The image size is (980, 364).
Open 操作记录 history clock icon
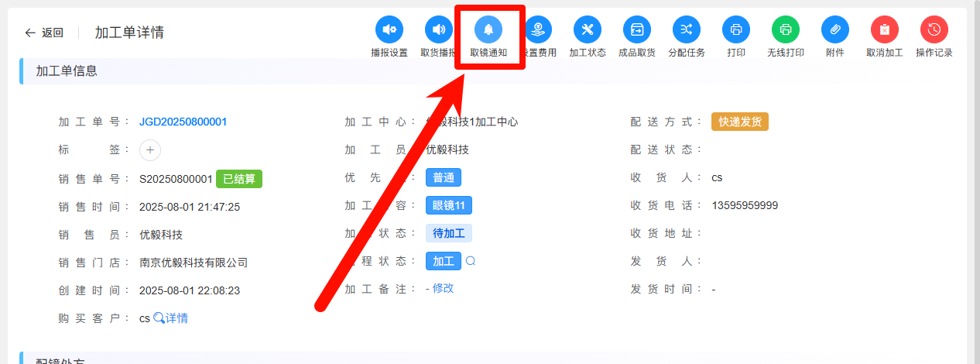point(934,30)
